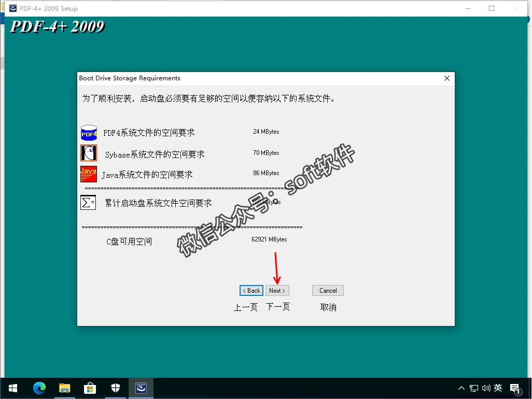532x399 pixels.
Task: Click the PDF-4+ 2009 Setup title bar icon
Action: [13, 8]
